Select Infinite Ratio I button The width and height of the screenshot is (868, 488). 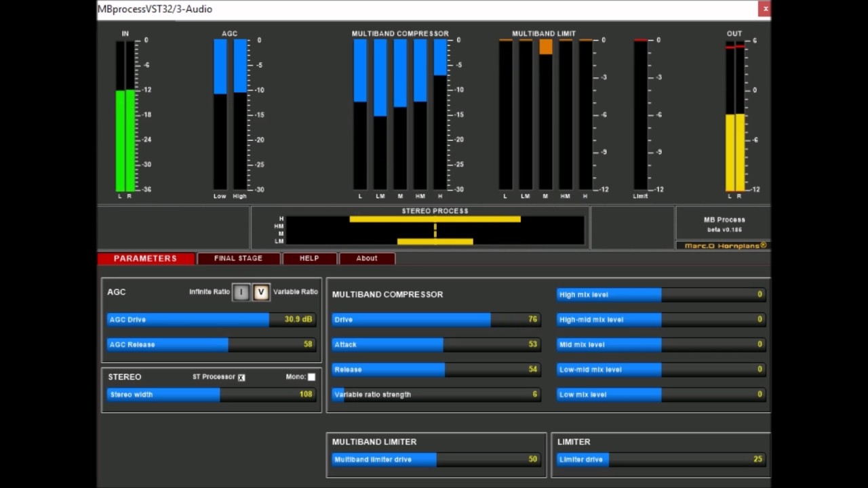pyautogui.click(x=241, y=292)
